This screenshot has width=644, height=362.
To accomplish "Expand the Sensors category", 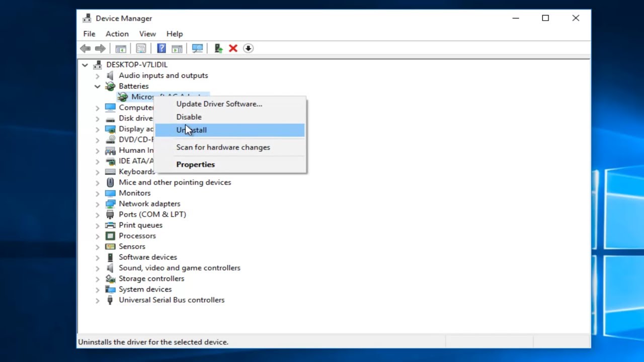I will click(97, 247).
